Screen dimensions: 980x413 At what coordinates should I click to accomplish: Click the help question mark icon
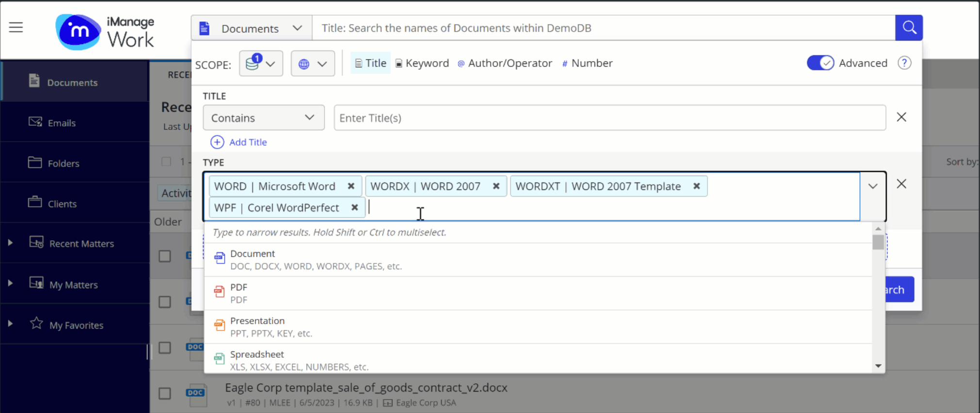(904, 63)
